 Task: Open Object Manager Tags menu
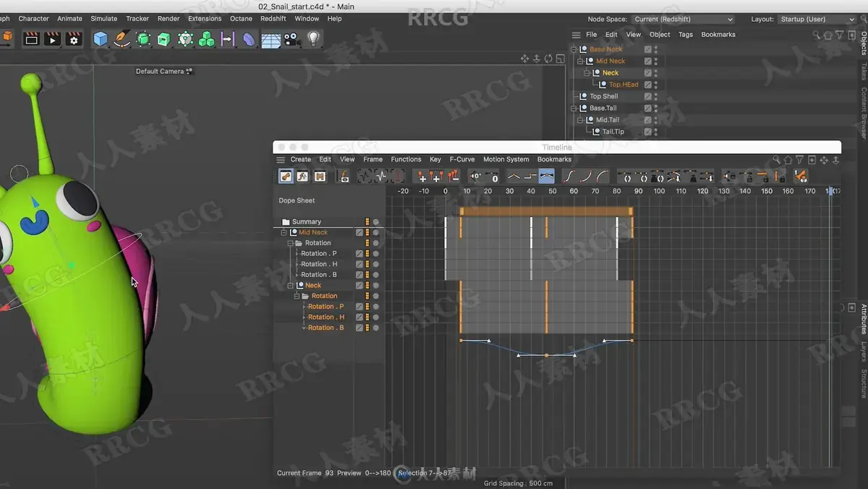686,35
